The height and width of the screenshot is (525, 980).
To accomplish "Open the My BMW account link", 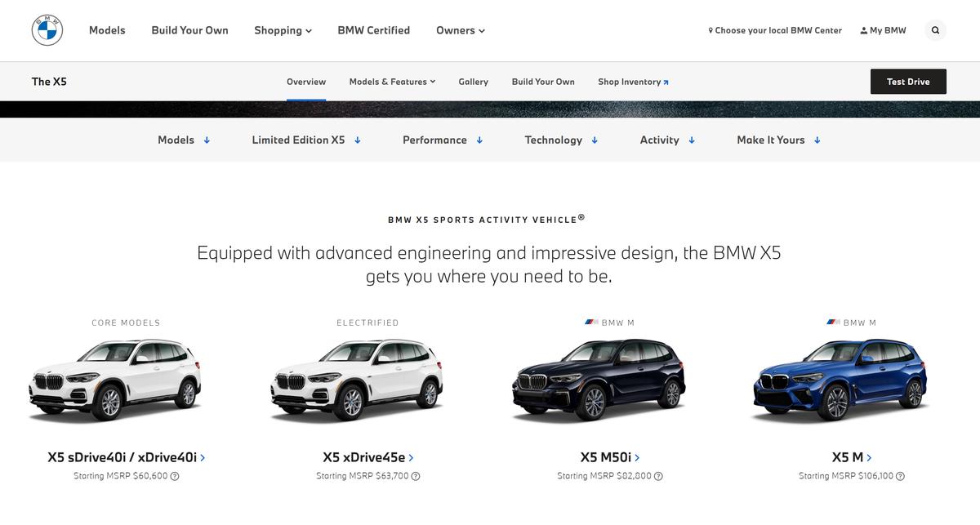I will pyautogui.click(x=883, y=30).
